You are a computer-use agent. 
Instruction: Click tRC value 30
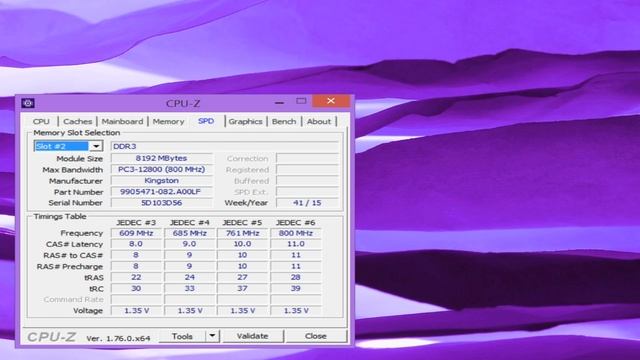(x=136, y=288)
